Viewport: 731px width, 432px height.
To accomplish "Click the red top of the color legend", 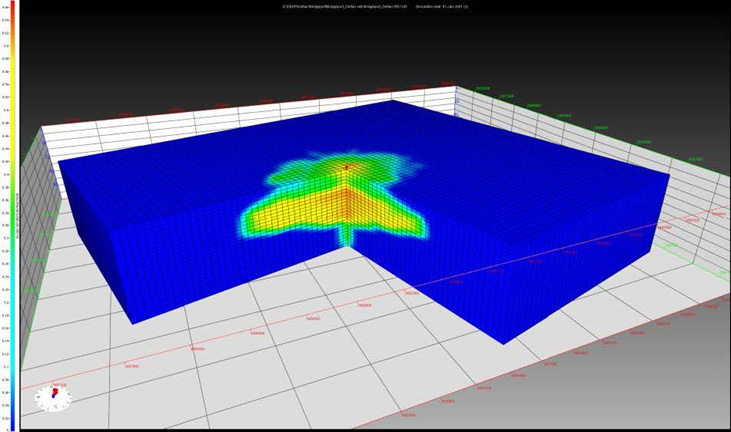I will [x=12, y=12].
